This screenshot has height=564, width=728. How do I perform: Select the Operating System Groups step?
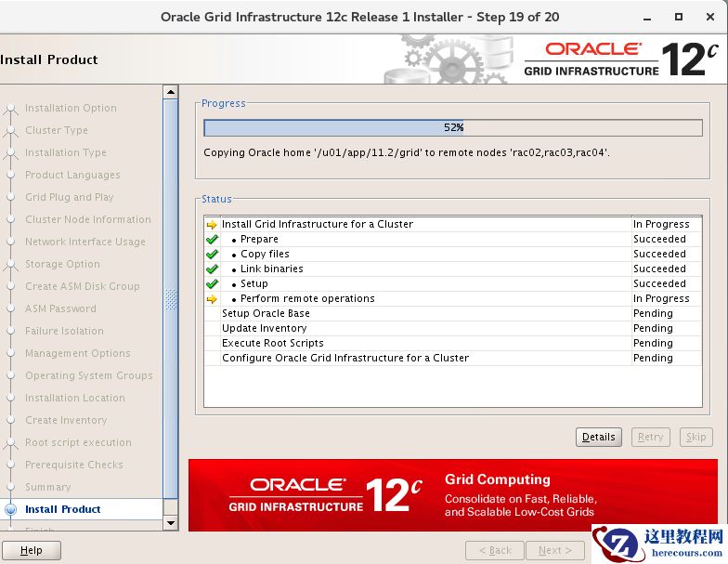(89, 375)
